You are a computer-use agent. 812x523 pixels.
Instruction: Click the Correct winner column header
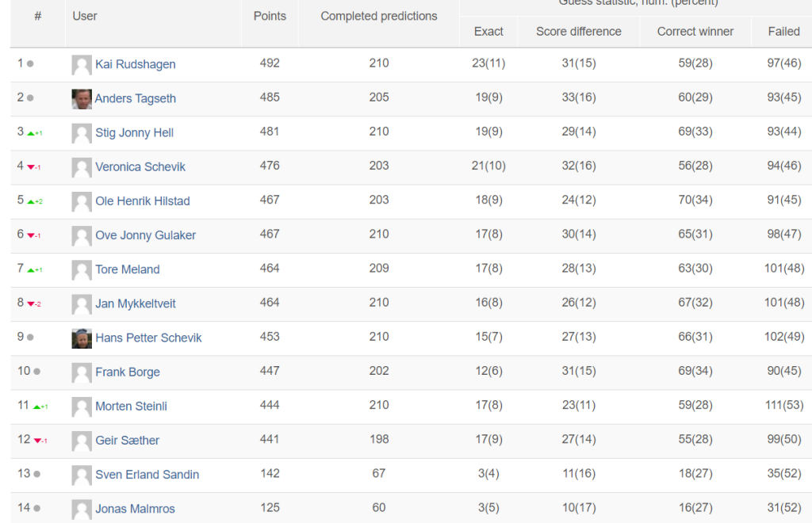click(x=695, y=32)
